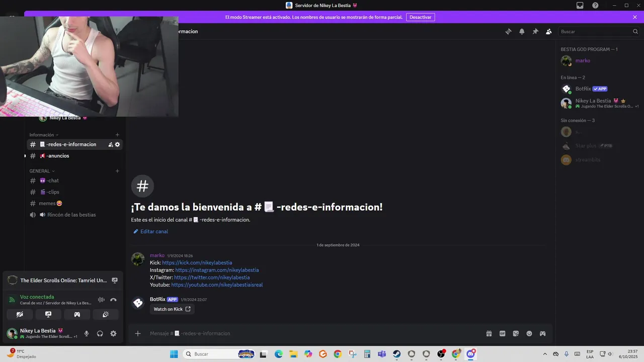Open the apps launcher icon in message bar
The image size is (644, 362).
click(x=543, y=333)
